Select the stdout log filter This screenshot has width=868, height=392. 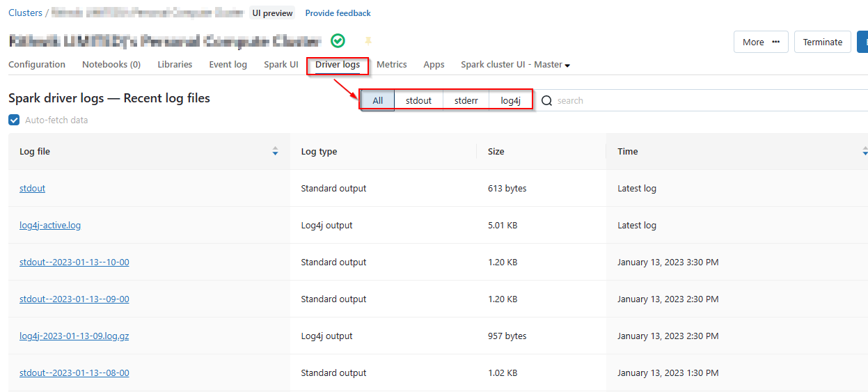coord(418,100)
